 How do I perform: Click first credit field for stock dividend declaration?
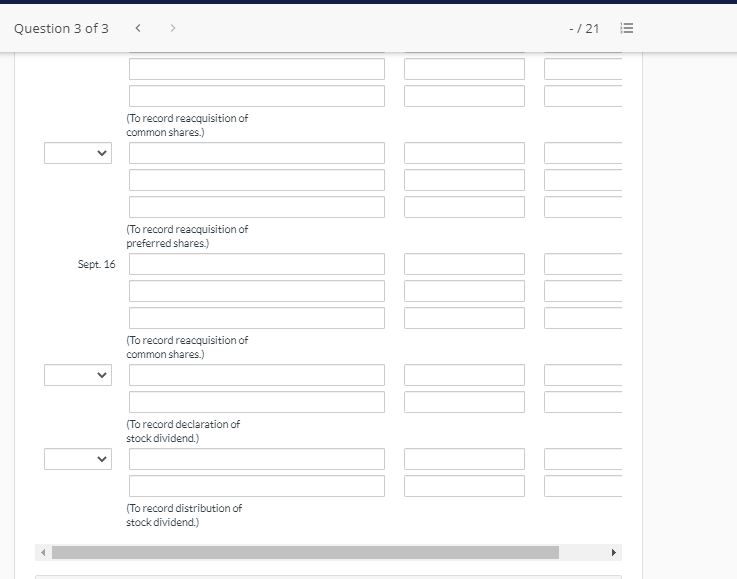pyautogui.click(x=583, y=375)
